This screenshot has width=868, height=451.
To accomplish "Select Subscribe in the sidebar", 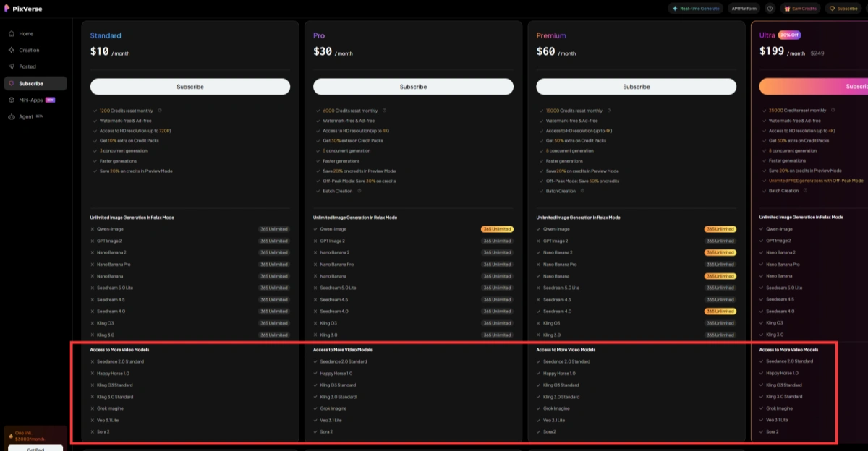I will tap(35, 83).
